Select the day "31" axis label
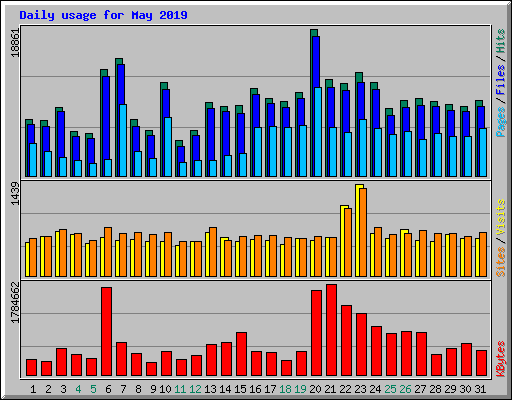The height and width of the screenshot is (400, 512). pos(480,389)
